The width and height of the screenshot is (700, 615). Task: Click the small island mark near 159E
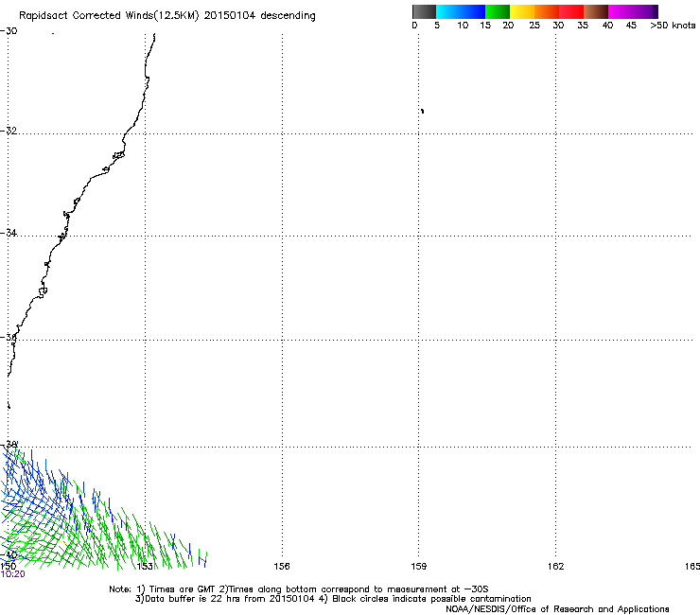coord(422,111)
